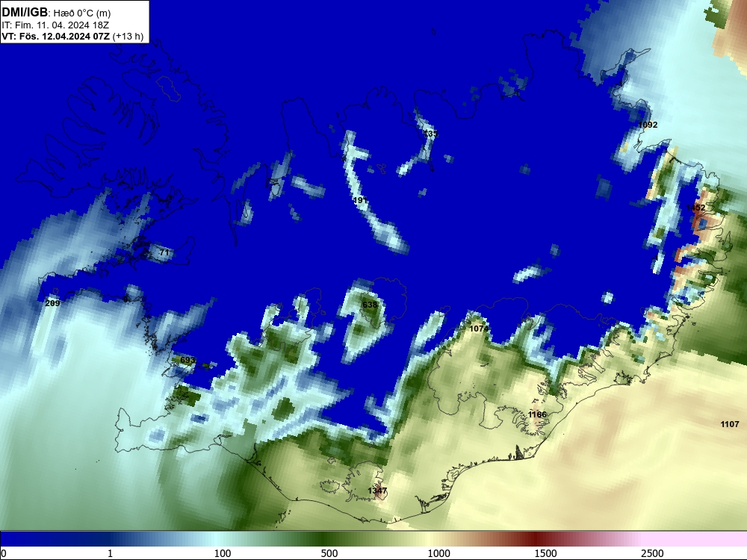Click the map value label 638
This screenshot has height=560, width=747.
[370, 305]
